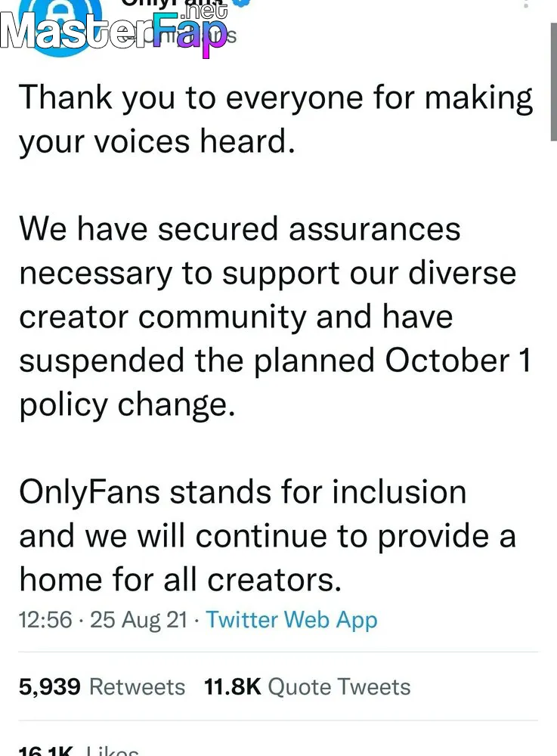Click the 'Thank you to everyone' paragraph
The width and height of the screenshot is (557, 756).
[276, 119]
